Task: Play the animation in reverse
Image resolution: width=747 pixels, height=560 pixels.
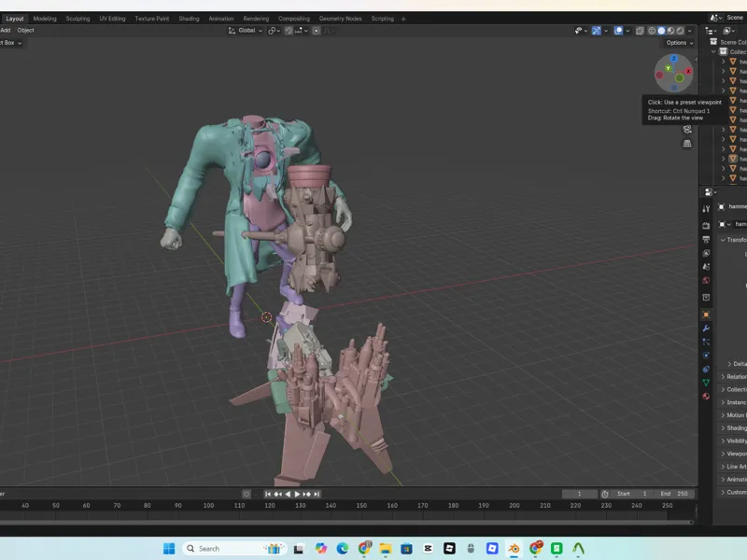Action: click(288, 495)
